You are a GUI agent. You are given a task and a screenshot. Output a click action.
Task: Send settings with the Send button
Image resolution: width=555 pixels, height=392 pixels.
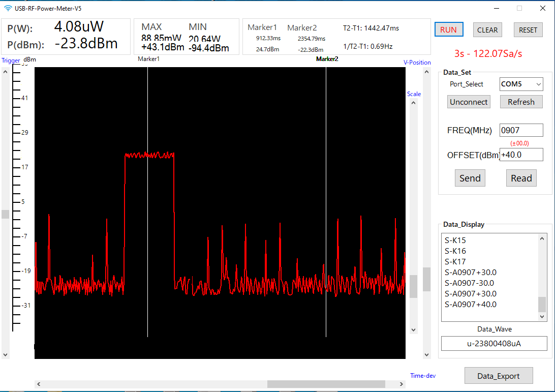tap(470, 178)
